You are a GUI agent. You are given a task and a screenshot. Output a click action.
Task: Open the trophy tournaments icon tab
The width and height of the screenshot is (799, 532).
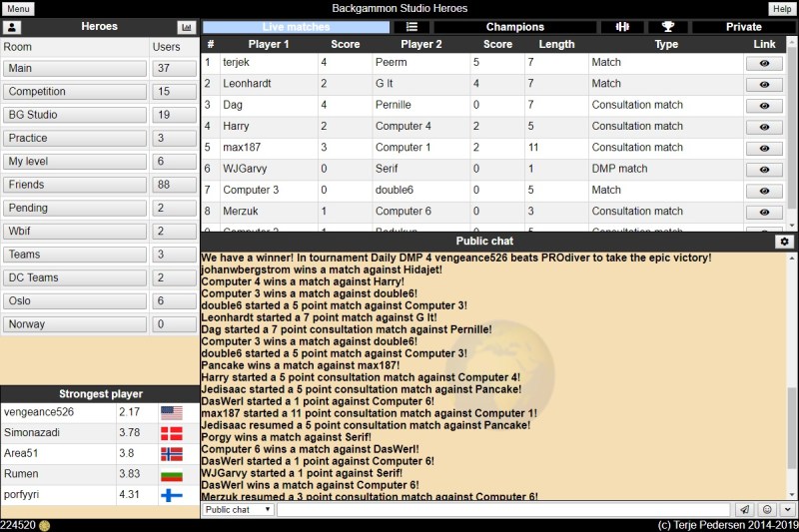(x=667, y=27)
